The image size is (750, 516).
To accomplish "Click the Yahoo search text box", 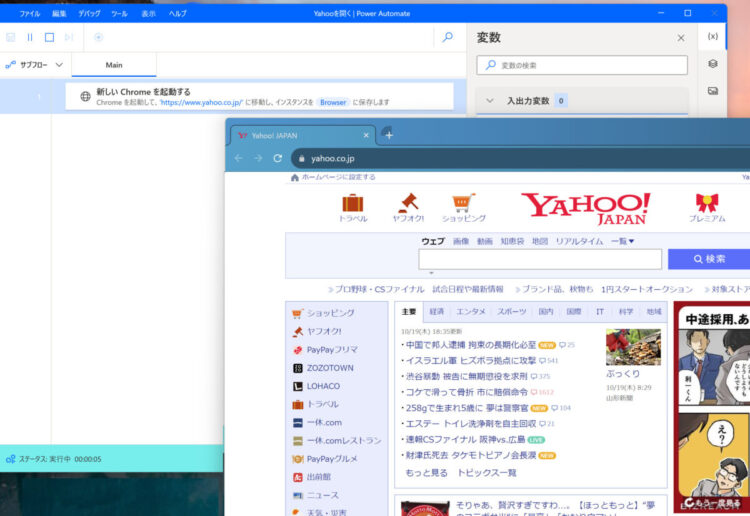I will (x=540, y=259).
